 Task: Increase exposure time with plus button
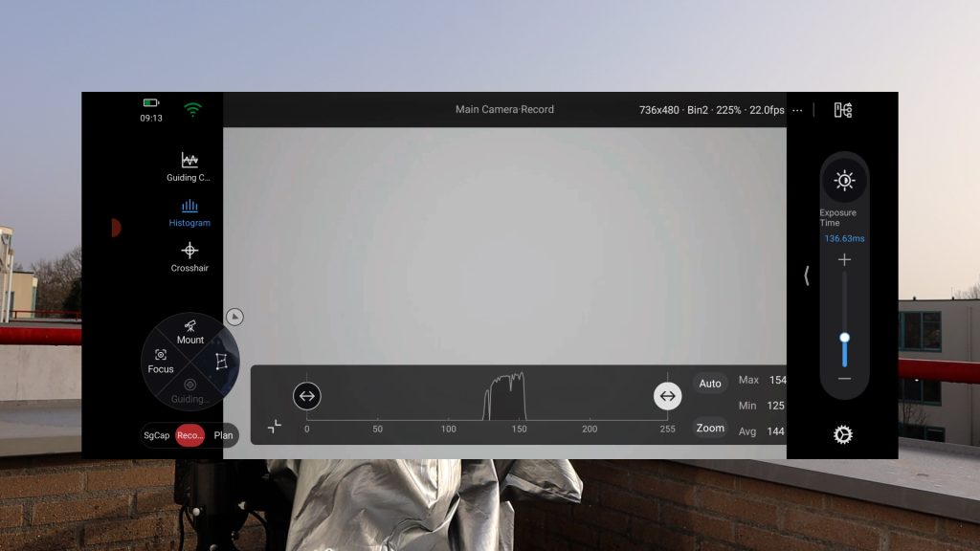(844, 260)
